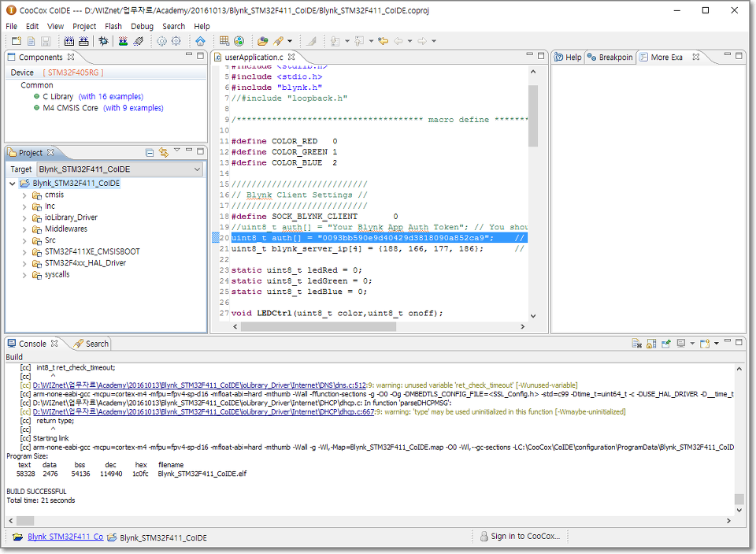
Task: Click the flashlight search icon
Action: (x=278, y=41)
